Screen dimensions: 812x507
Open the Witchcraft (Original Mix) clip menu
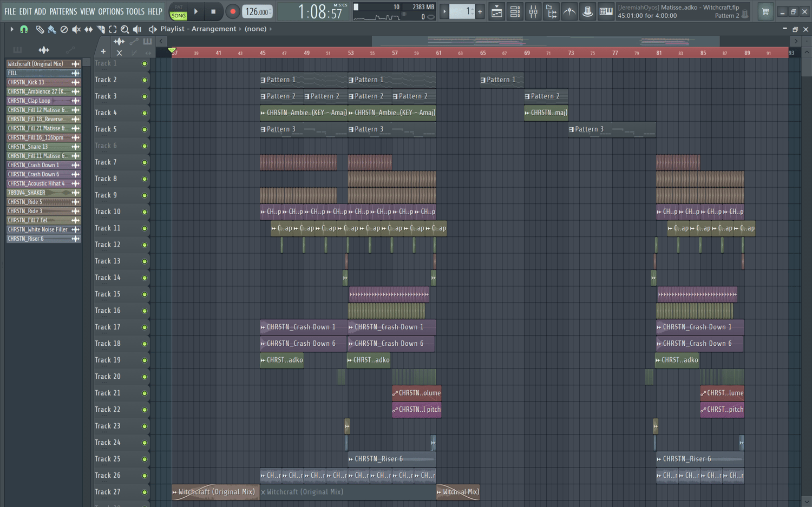point(75,64)
